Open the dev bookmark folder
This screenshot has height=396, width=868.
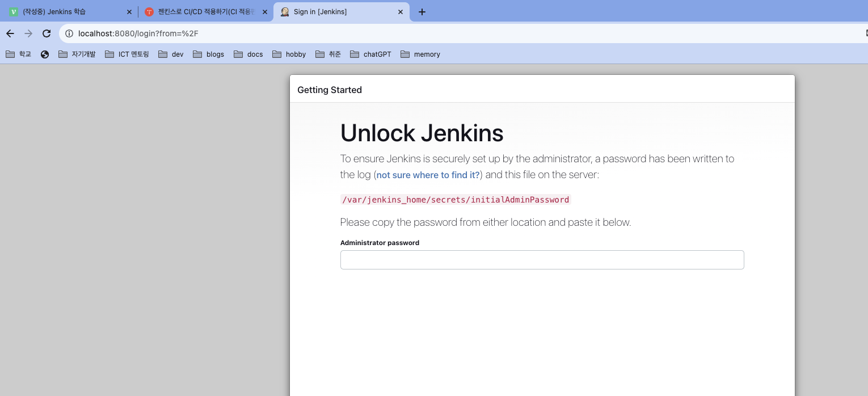[x=171, y=54]
